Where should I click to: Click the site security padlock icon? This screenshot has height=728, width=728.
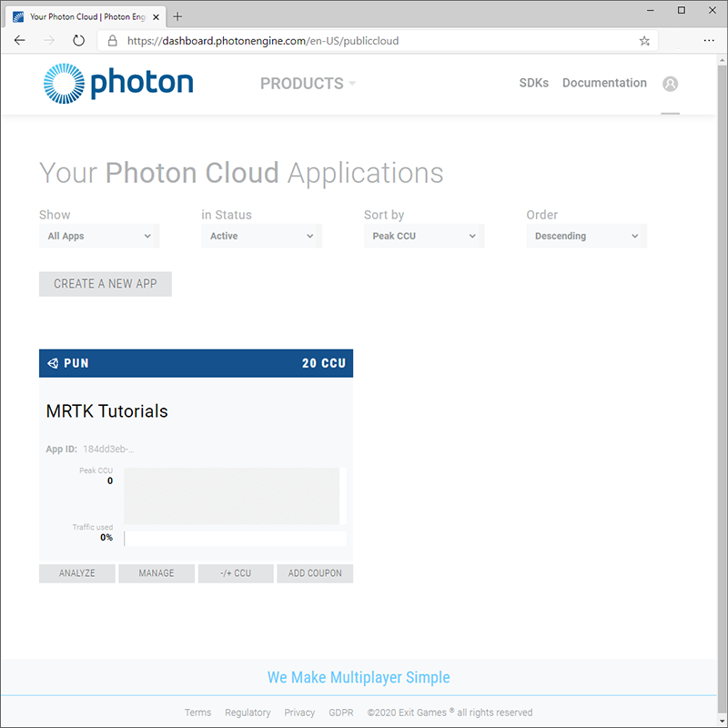pyautogui.click(x=110, y=41)
